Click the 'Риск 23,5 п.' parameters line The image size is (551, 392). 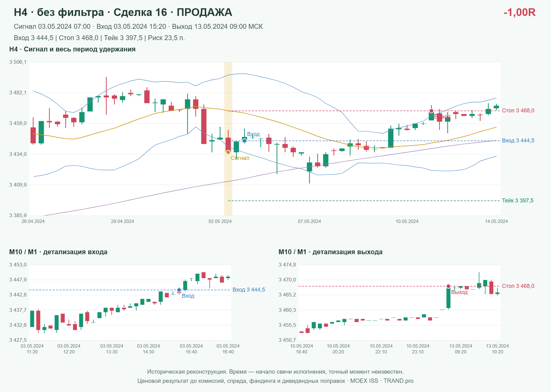coord(99,38)
